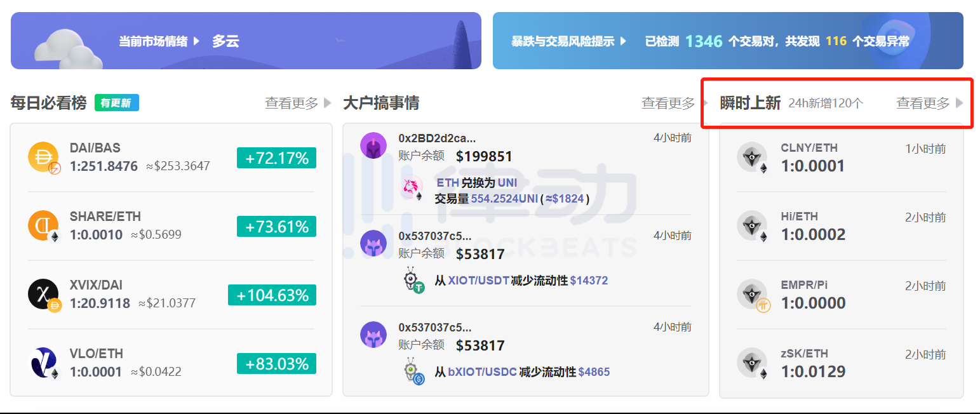This screenshot has height=414, width=980.
Task: Click the ≈$21.0377 price value
Action: click(167, 304)
